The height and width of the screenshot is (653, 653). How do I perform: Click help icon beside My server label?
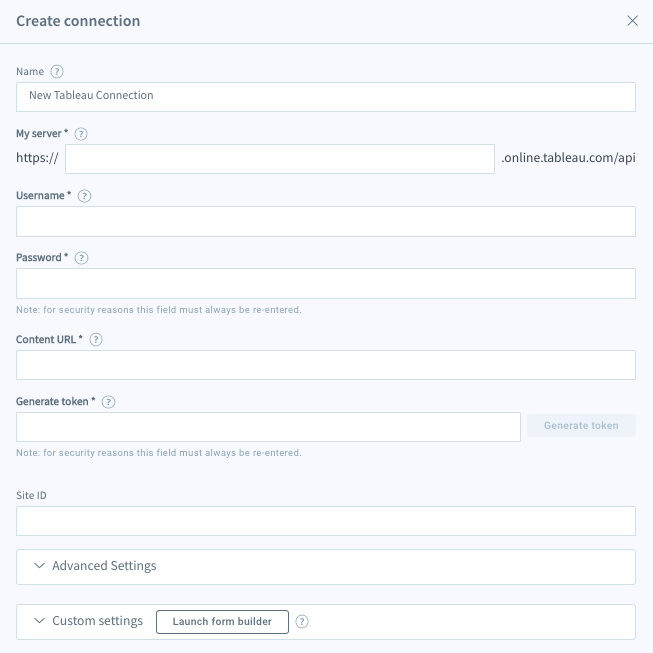(x=81, y=133)
